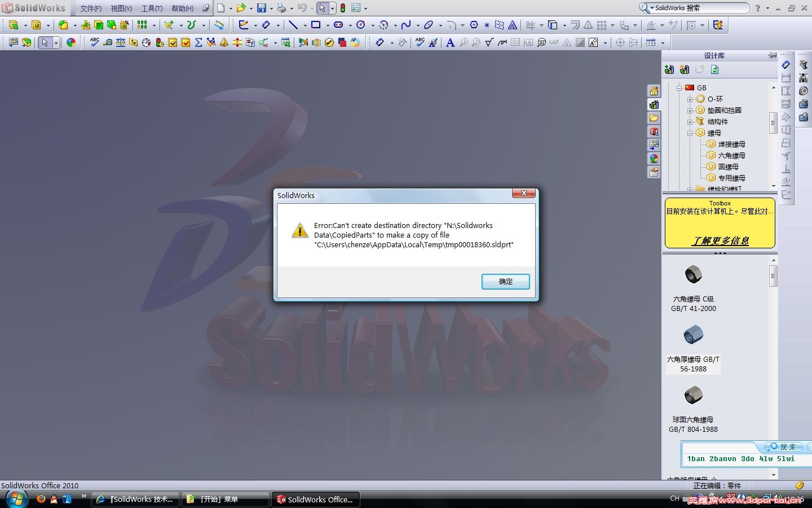Viewport: 812px width, 508px height.
Task: Pin the Design Library panel
Action: pyautogui.click(x=772, y=55)
